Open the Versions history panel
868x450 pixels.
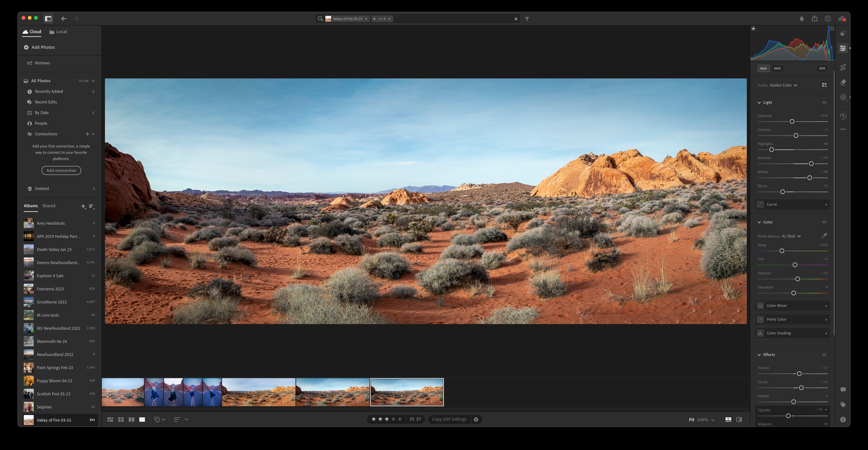point(843,116)
